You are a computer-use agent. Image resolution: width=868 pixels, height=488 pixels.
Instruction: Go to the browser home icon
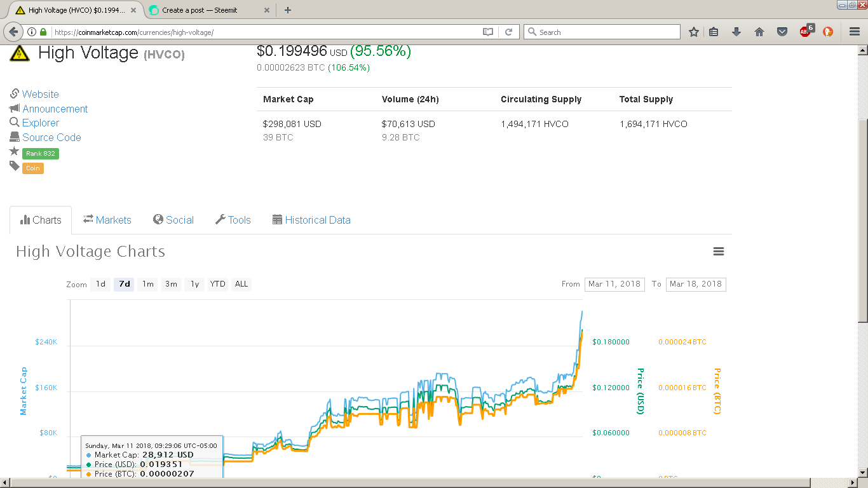(x=759, y=32)
